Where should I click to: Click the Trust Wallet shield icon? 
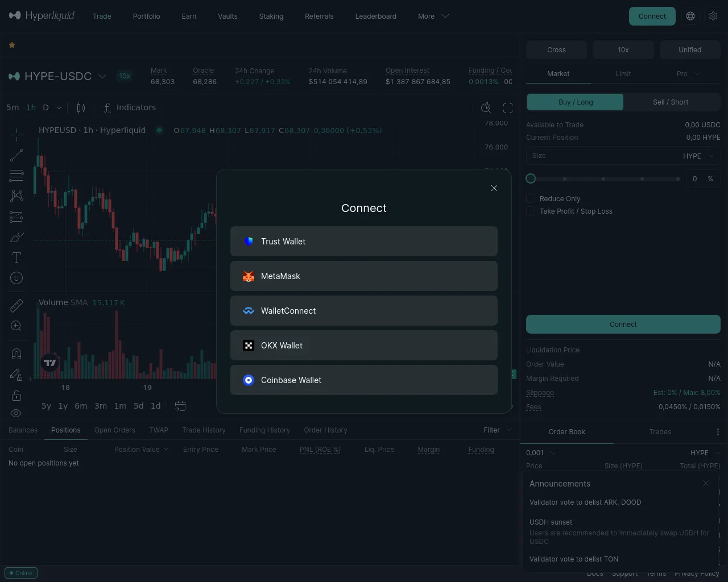tap(249, 242)
